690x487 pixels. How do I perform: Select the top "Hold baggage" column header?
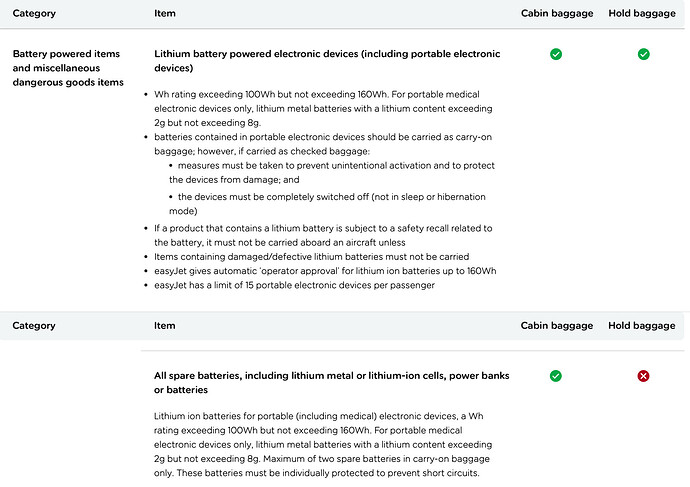[642, 14]
